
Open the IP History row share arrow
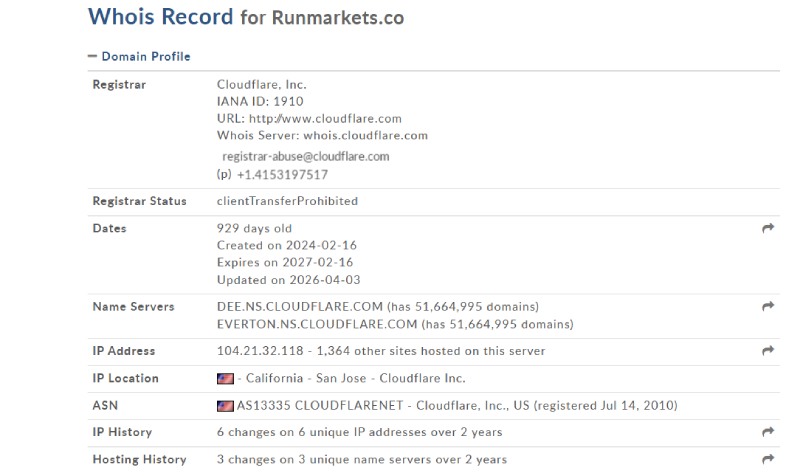pyautogui.click(x=768, y=432)
